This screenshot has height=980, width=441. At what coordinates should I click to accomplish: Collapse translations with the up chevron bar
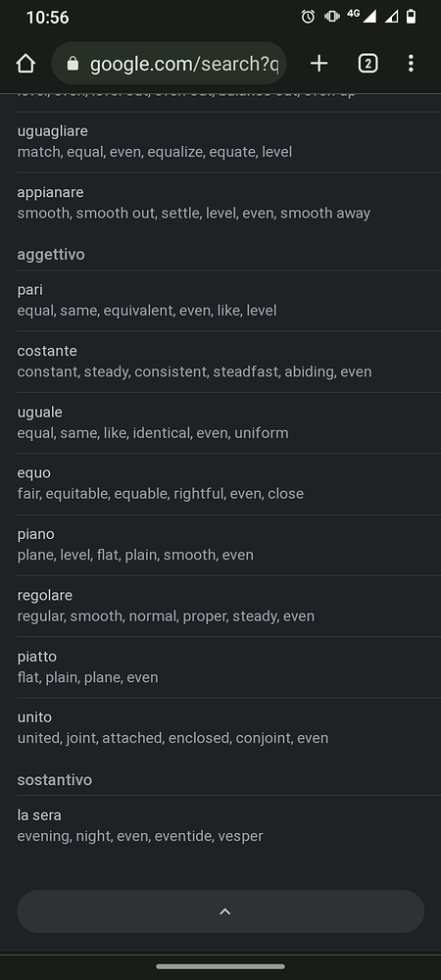tap(220, 911)
